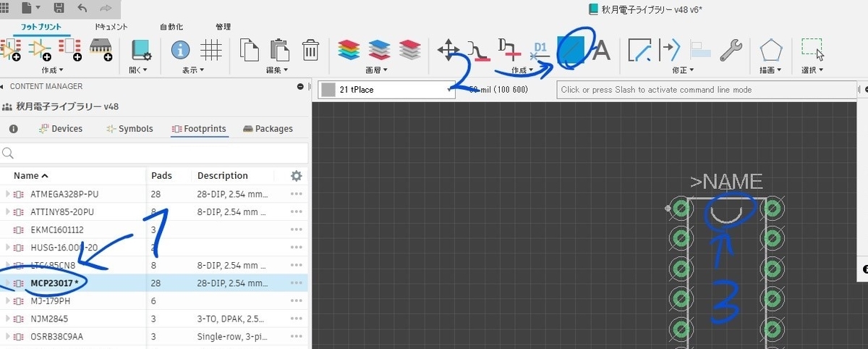The width and height of the screenshot is (868, 349).
Task: Select the EKMC1601112 footprint row
Action: pos(154,230)
